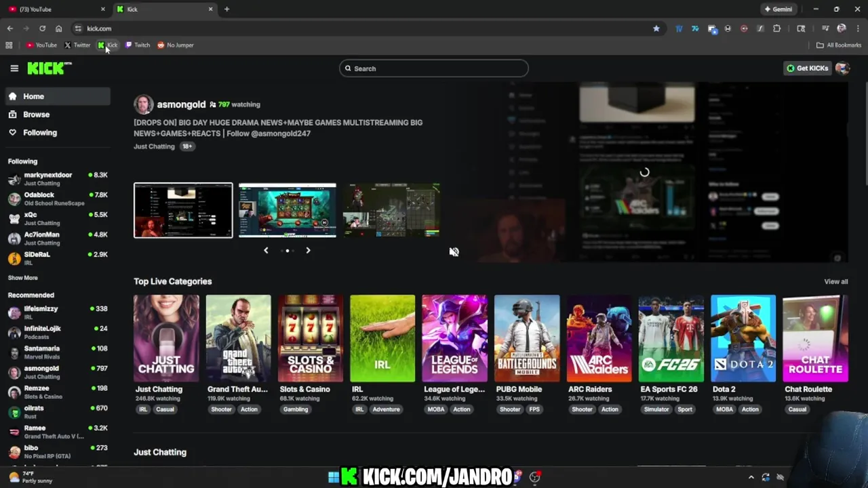Open Ac7ionMan channel avatar
This screenshot has height=488, width=868.
tap(14, 238)
